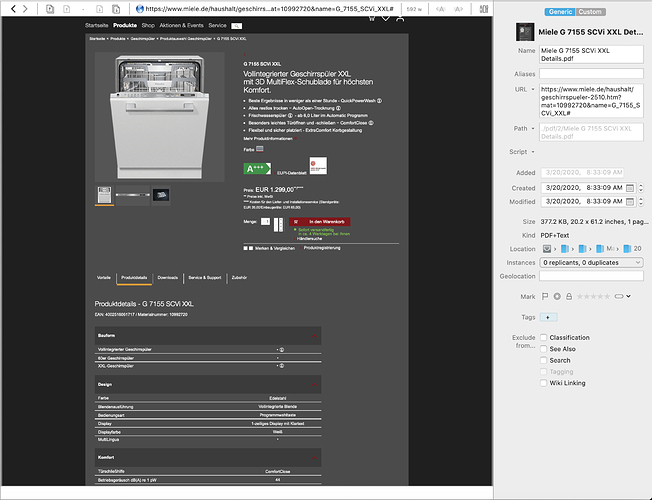Click the Farbe color swatch icon

[x=260, y=149]
